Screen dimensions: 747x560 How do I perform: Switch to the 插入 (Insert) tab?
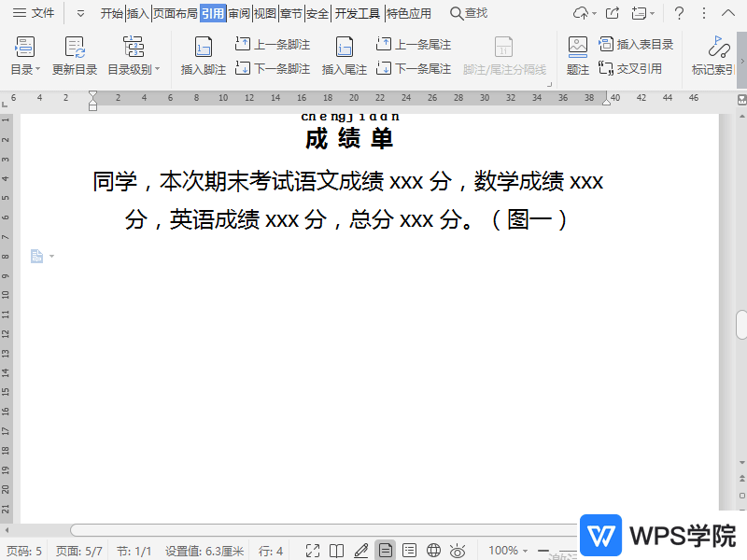[138, 13]
